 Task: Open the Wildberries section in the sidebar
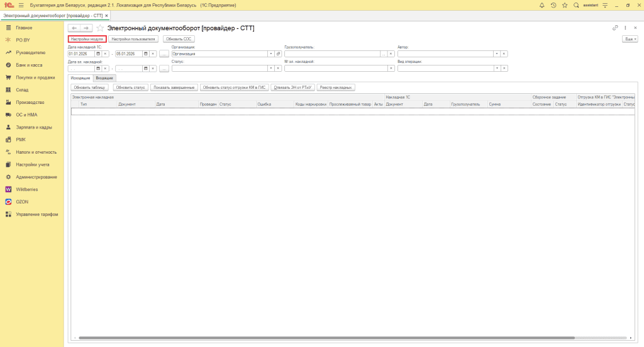click(x=26, y=189)
